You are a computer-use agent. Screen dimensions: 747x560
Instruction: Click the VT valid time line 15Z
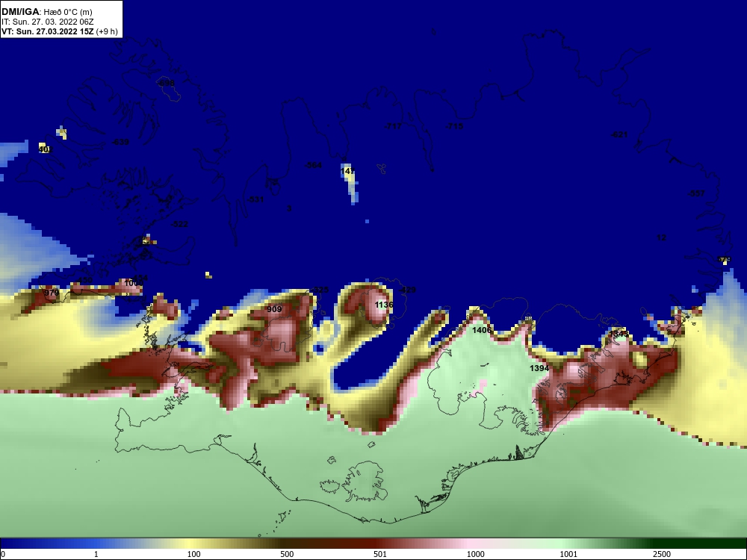pyautogui.click(x=60, y=32)
